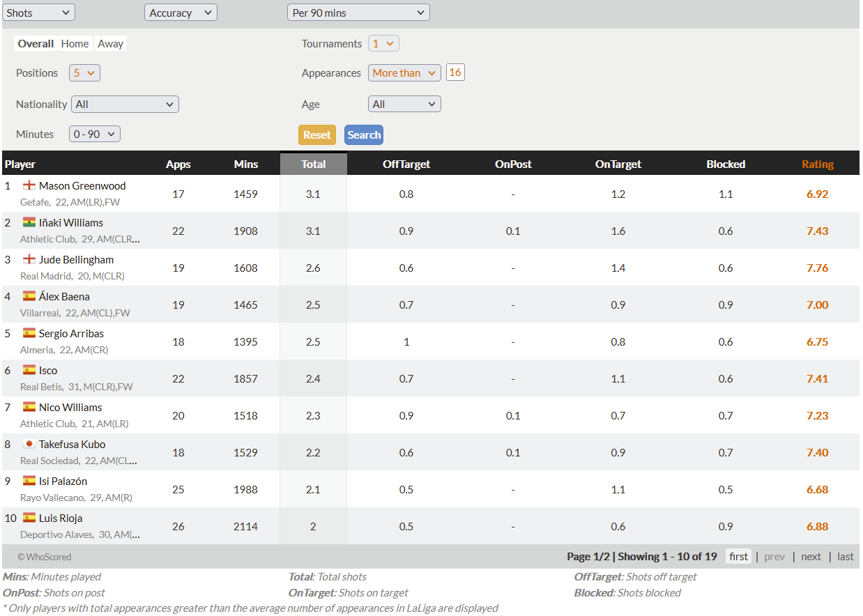Sort by Blocked column header
The width and height of the screenshot is (863, 616).
(726, 164)
